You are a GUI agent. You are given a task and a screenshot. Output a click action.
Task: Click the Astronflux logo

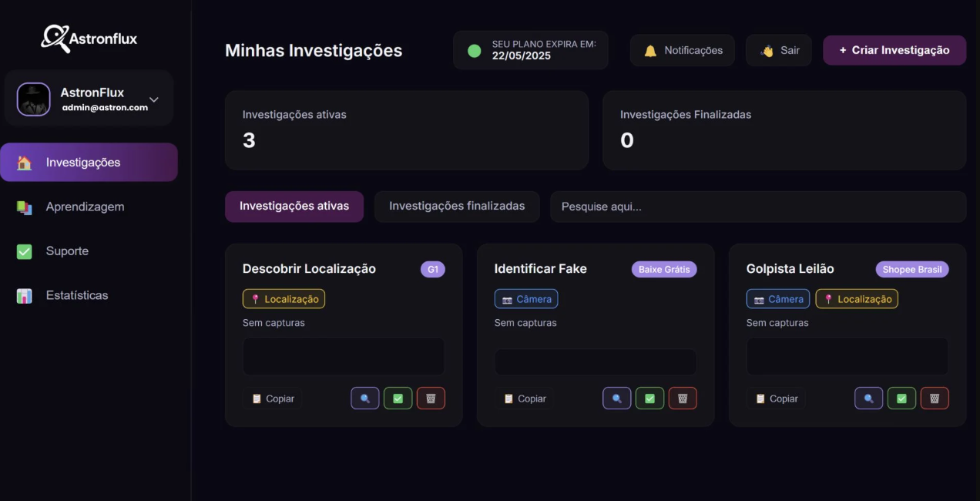click(89, 38)
